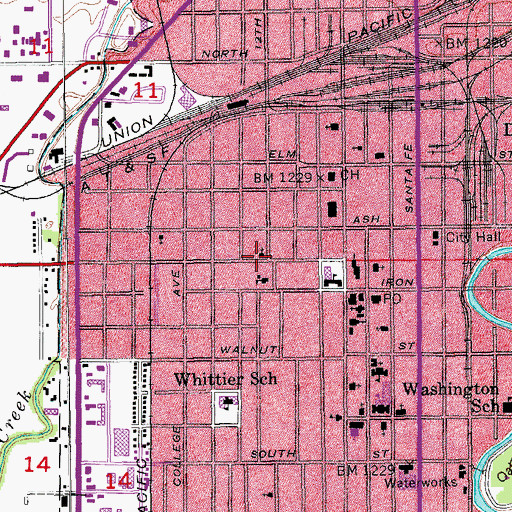
Task: Click the Whittier school building symbol
Action: (227, 403)
